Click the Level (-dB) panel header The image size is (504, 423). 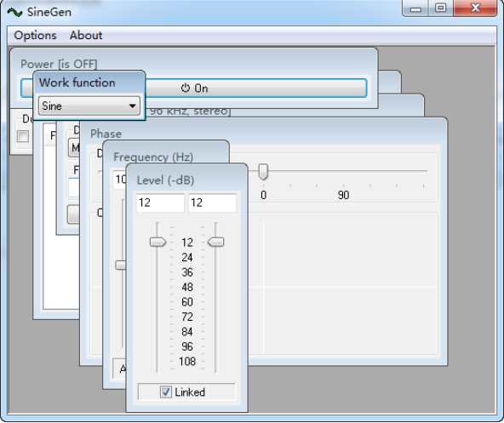pyautogui.click(x=165, y=180)
